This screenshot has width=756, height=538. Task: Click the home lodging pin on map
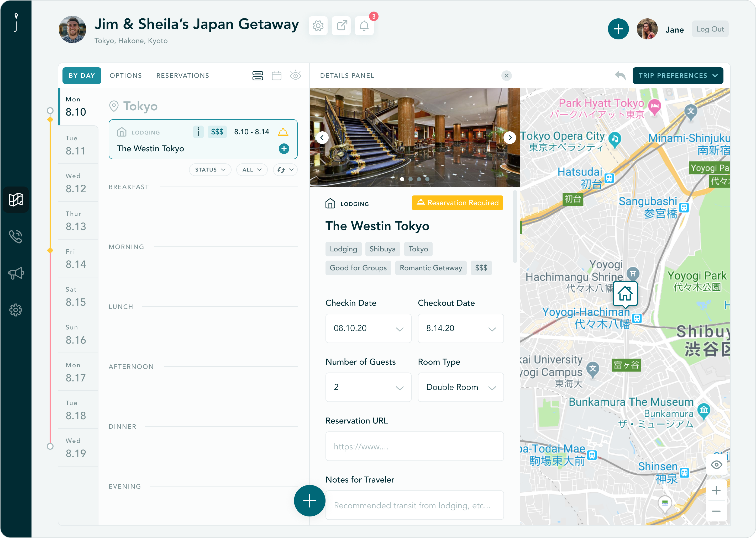(625, 293)
